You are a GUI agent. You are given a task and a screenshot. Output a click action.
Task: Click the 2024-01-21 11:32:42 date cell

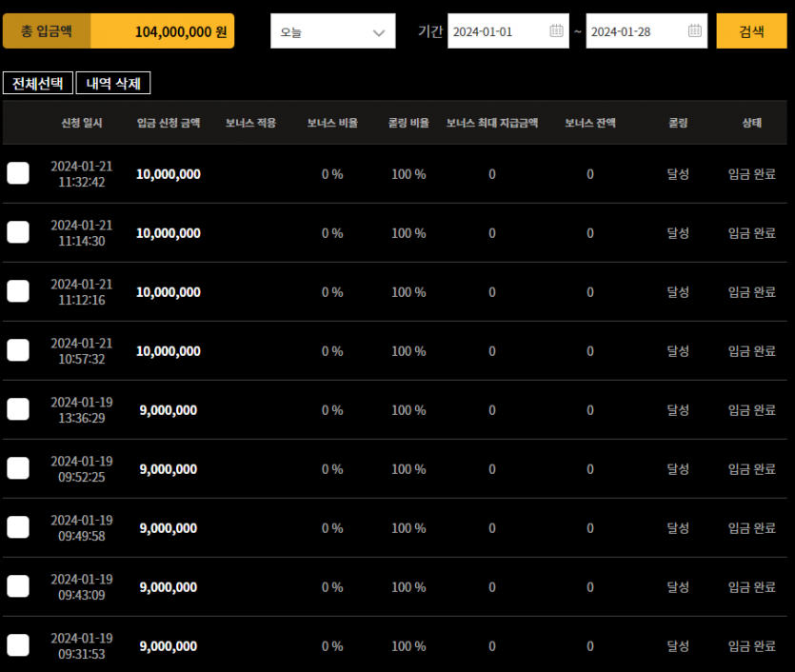coord(82,174)
